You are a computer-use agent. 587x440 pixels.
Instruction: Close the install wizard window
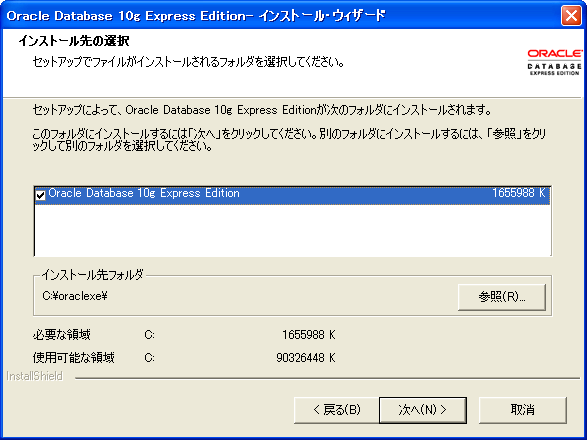pyautogui.click(x=571, y=16)
